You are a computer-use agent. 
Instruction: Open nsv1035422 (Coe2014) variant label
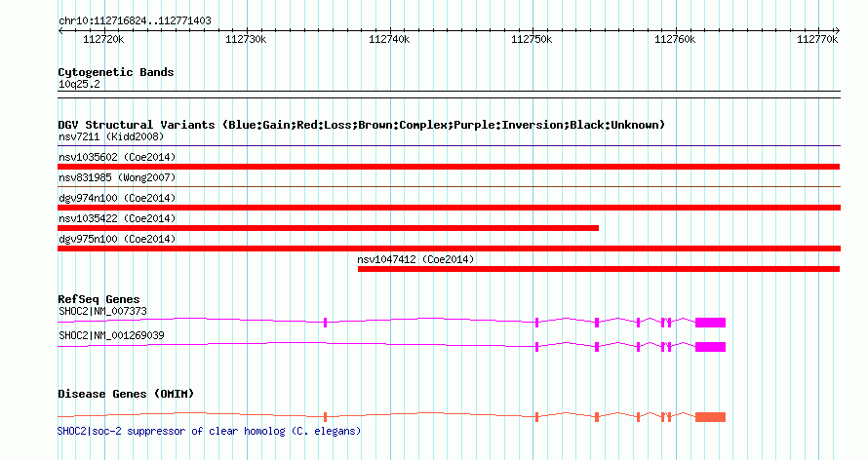pos(117,218)
